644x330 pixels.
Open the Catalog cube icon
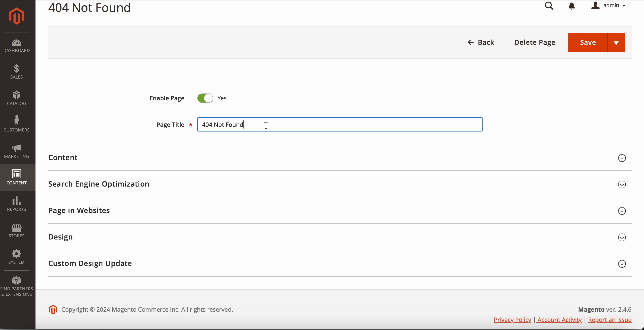pyautogui.click(x=16, y=98)
